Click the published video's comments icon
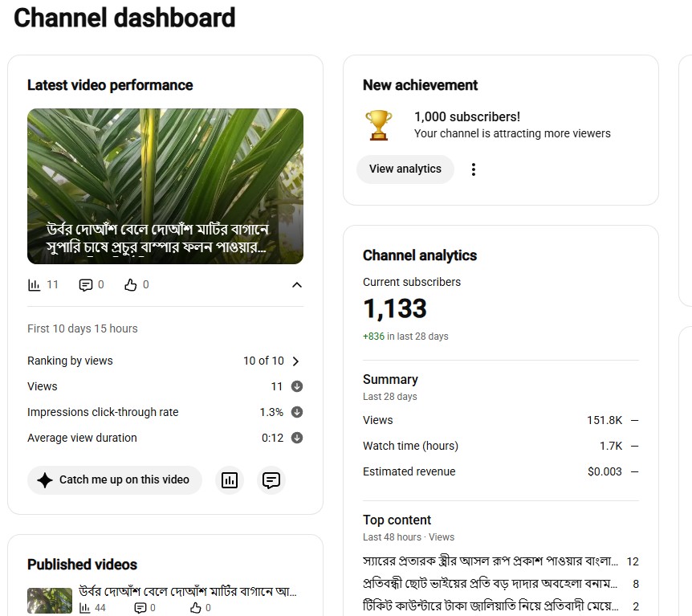Screen dimensions: 692x616 click(x=140, y=608)
